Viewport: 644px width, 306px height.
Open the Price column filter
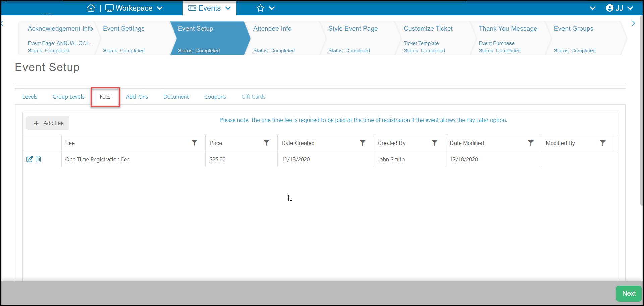tap(266, 143)
